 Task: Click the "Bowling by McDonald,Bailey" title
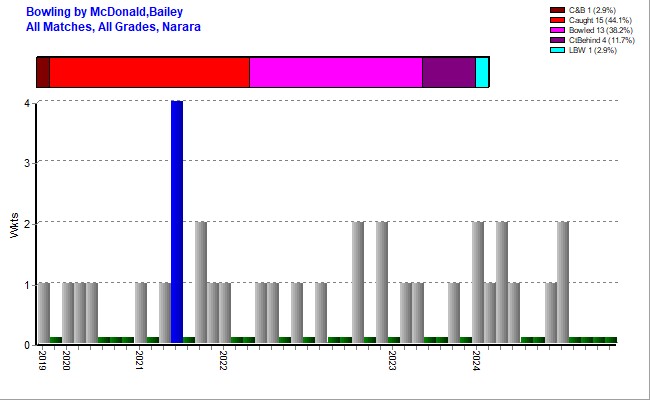click(x=104, y=11)
